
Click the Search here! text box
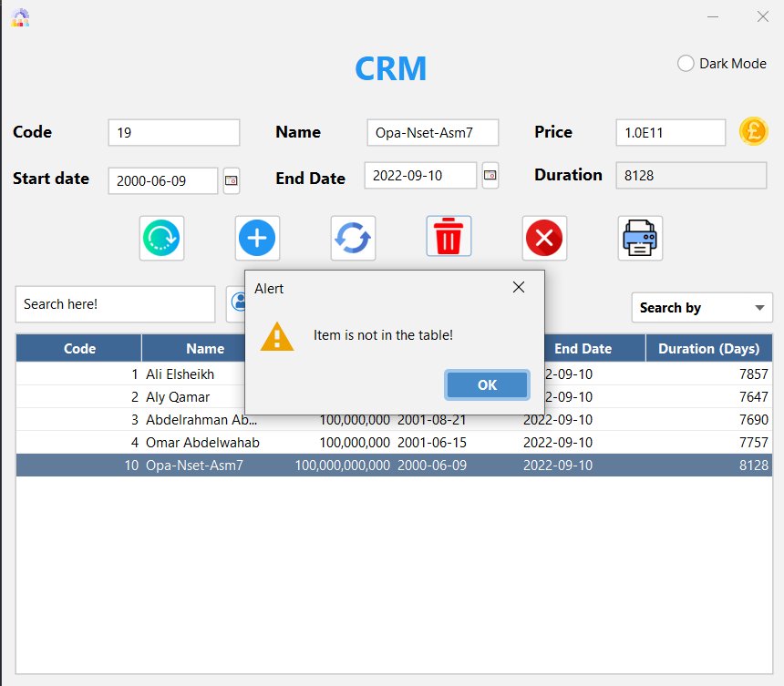[x=115, y=304]
